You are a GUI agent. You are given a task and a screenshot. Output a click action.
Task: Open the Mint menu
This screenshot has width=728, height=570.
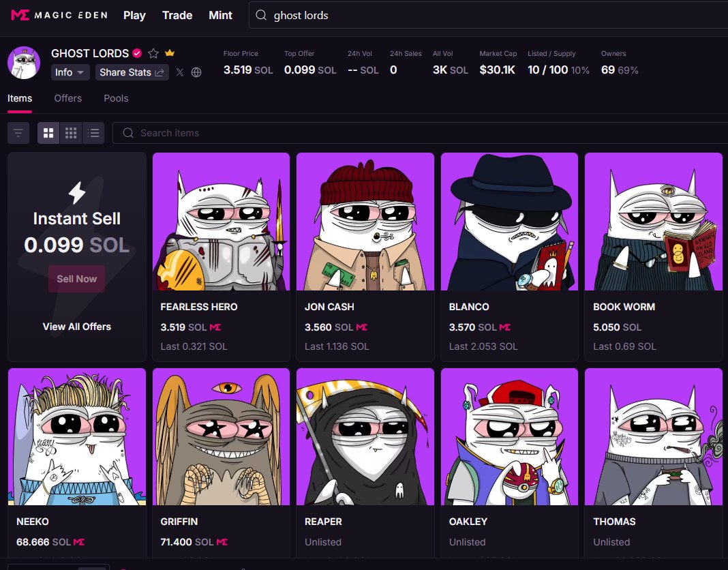tap(221, 15)
